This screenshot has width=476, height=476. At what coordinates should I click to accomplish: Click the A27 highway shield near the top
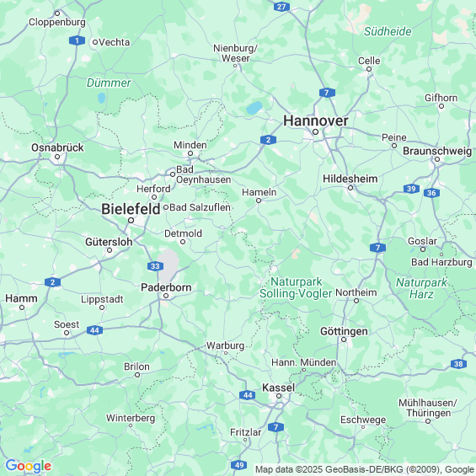(281, 7)
